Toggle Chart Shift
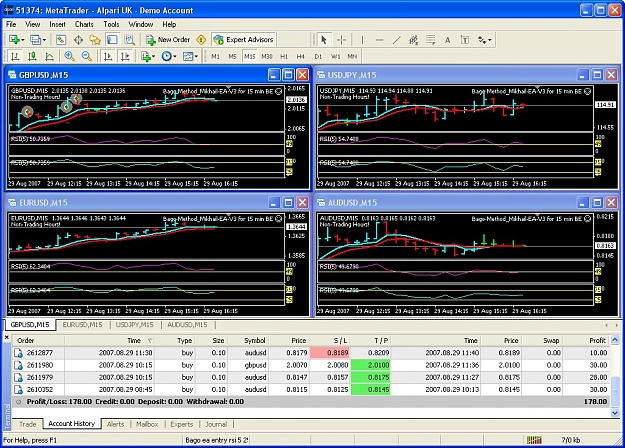 click(125, 56)
